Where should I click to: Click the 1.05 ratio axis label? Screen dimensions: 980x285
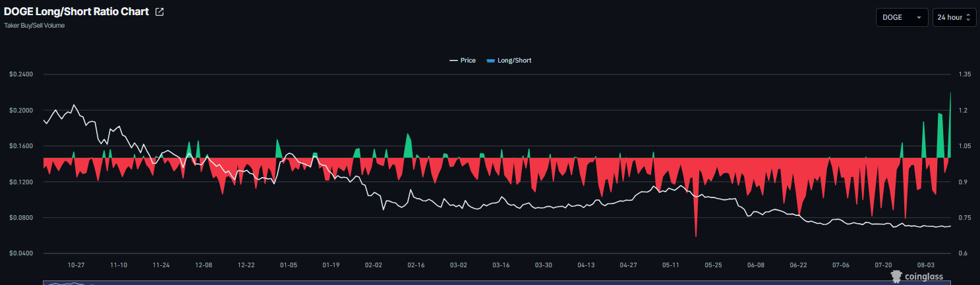pos(964,146)
